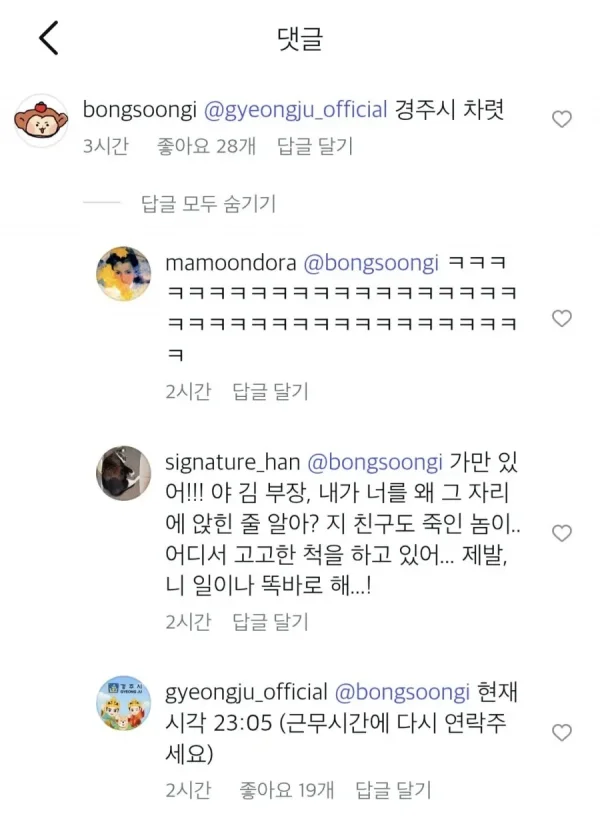Open @bongsoongi mention in mamoondora's reply
The width and height of the screenshot is (600, 834).
pos(371,263)
